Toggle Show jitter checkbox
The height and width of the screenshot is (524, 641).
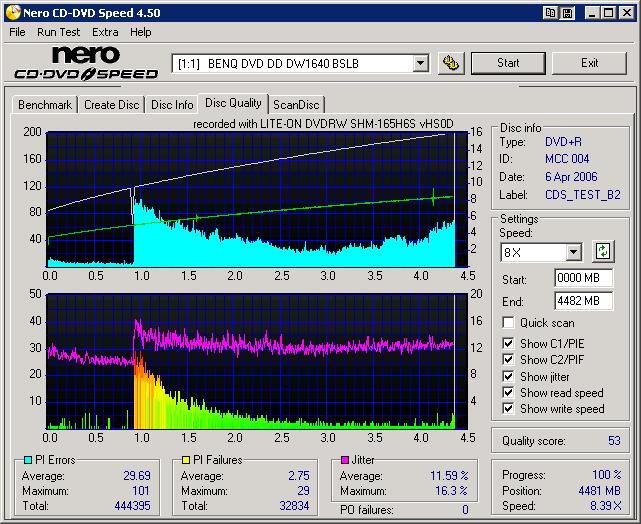(x=509, y=377)
